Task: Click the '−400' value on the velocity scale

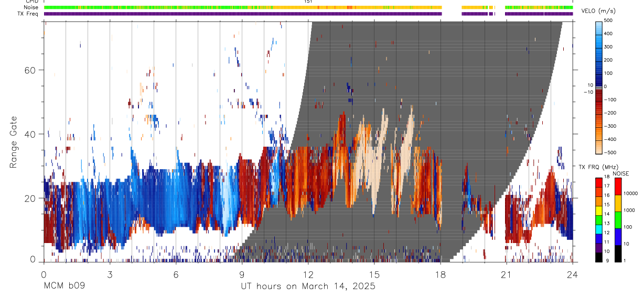Action: (611, 139)
